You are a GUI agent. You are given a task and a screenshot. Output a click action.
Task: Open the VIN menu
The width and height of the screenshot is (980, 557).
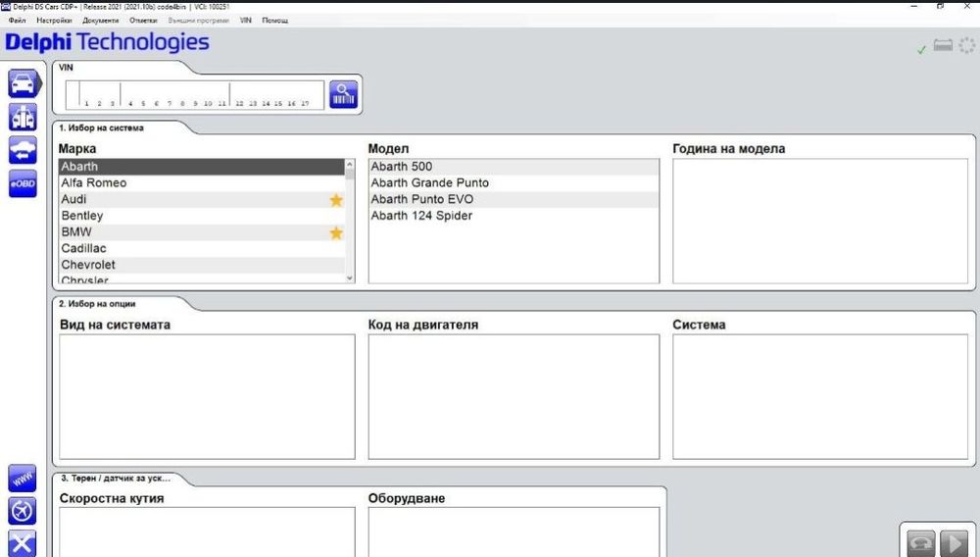coord(246,20)
